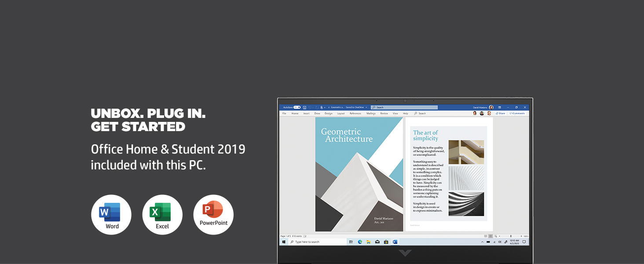Select the middle white curved photo on page two
The image size is (644, 264).
pos(466,178)
